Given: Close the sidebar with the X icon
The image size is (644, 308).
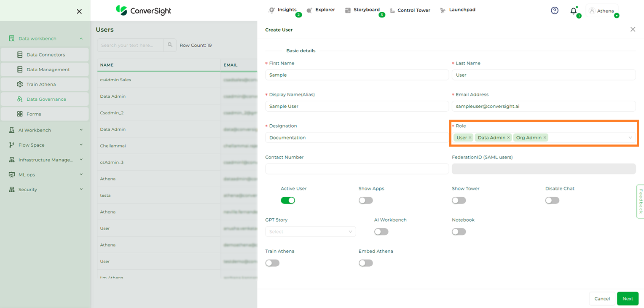Looking at the screenshot, I should pyautogui.click(x=79, y=11).
